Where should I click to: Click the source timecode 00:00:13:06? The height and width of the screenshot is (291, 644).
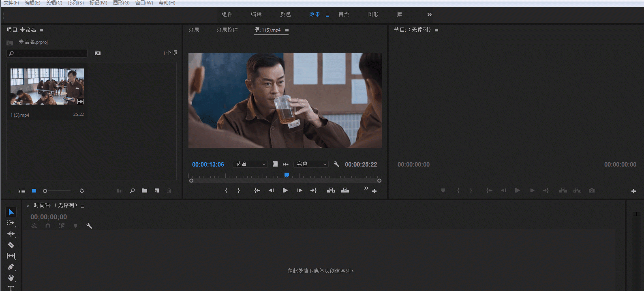click(208, 165)
